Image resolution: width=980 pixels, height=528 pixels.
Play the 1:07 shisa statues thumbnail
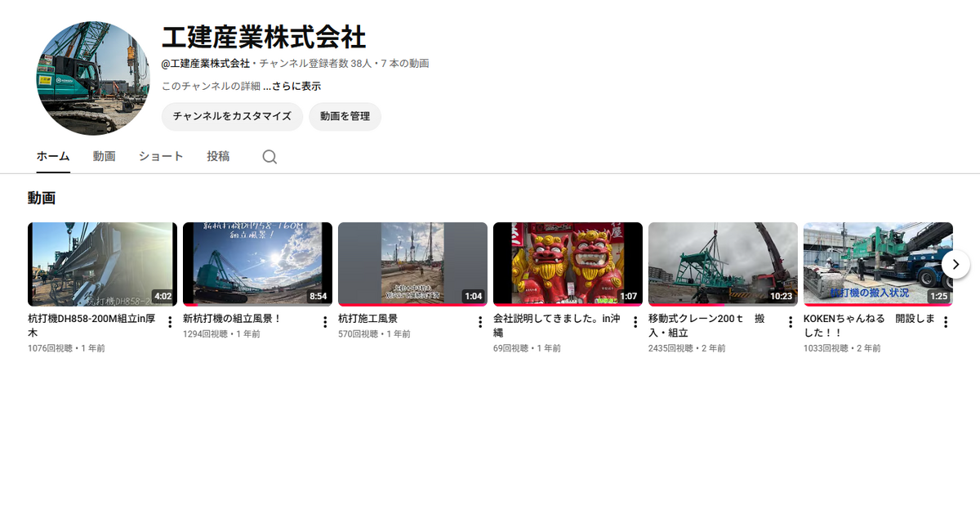[x=568, y=264]
